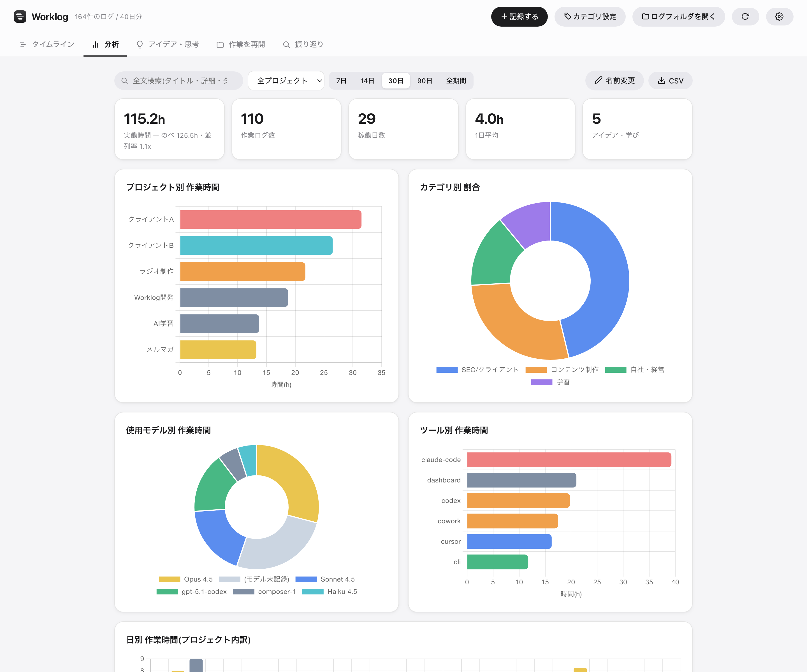Open the 振り返り tab
This screenshot has width=807, height=672.
[303, 45]
